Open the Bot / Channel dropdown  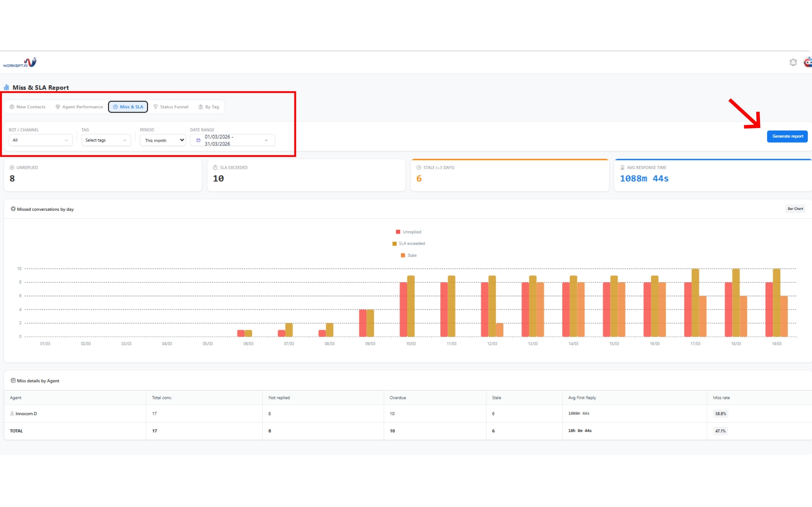coord(40,140)
